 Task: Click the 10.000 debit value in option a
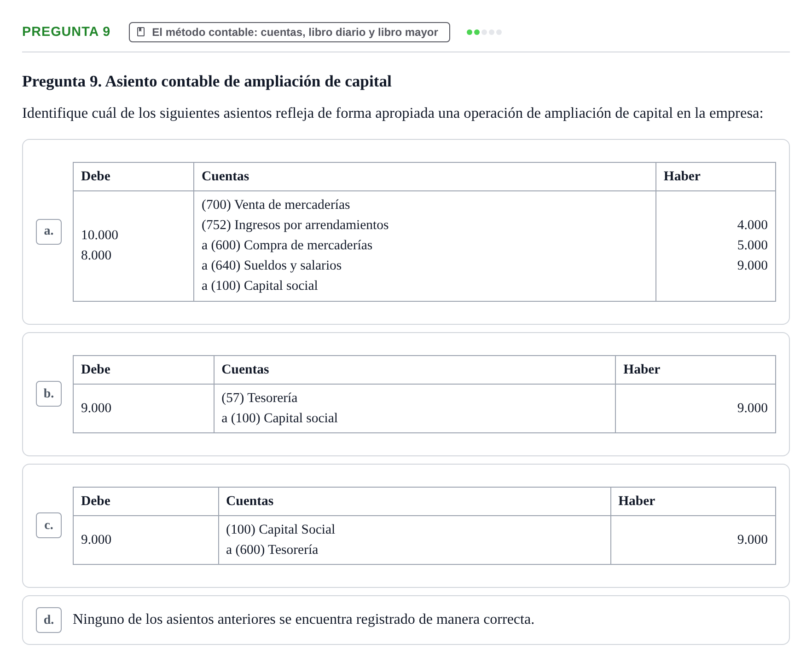tap(99, 235)
